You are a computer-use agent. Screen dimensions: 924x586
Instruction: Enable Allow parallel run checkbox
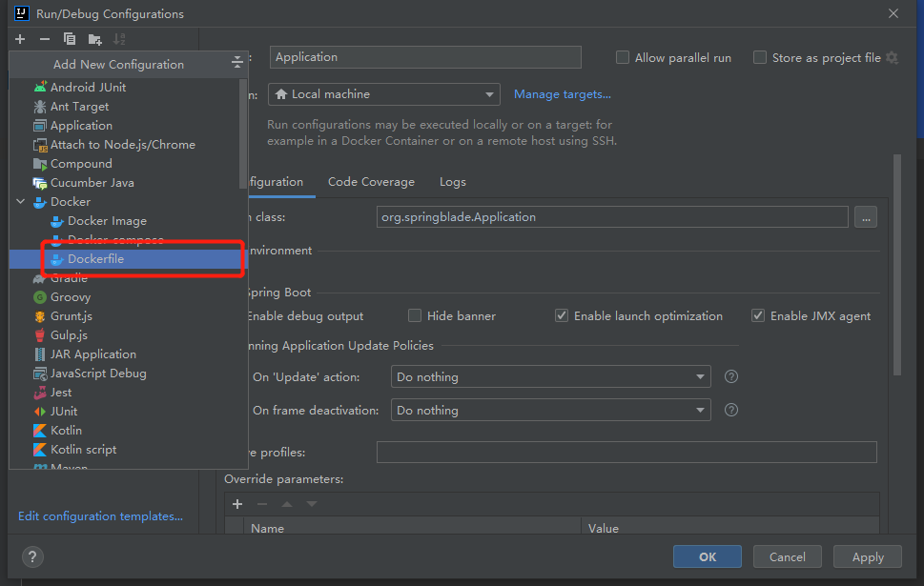pyautogui.click(x=623, y=58)
